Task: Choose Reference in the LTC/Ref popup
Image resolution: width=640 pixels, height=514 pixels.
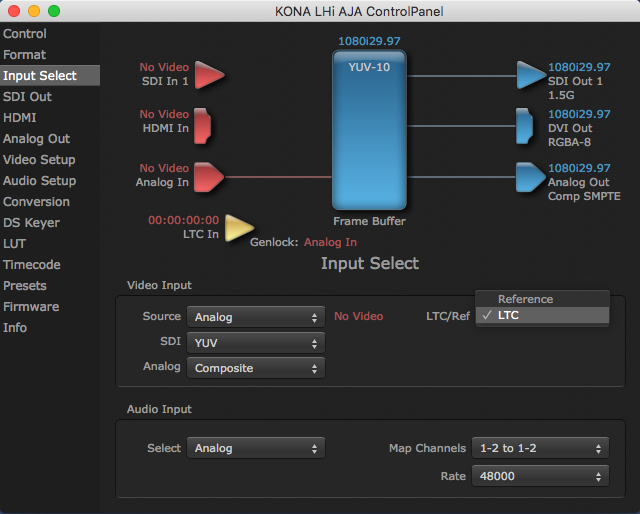Action: (x=542, y=299)
